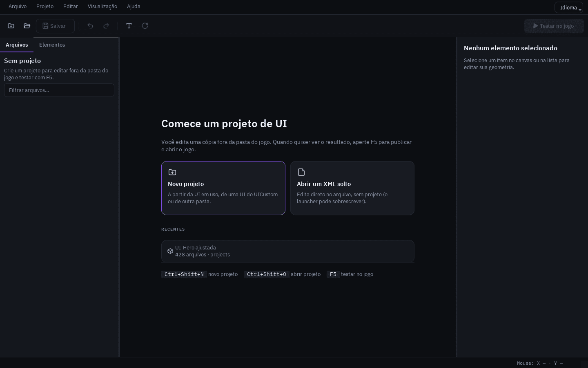Focus the Filtrar arquivos input field
The width and height of the screenshot is (588, 368).
59,90
